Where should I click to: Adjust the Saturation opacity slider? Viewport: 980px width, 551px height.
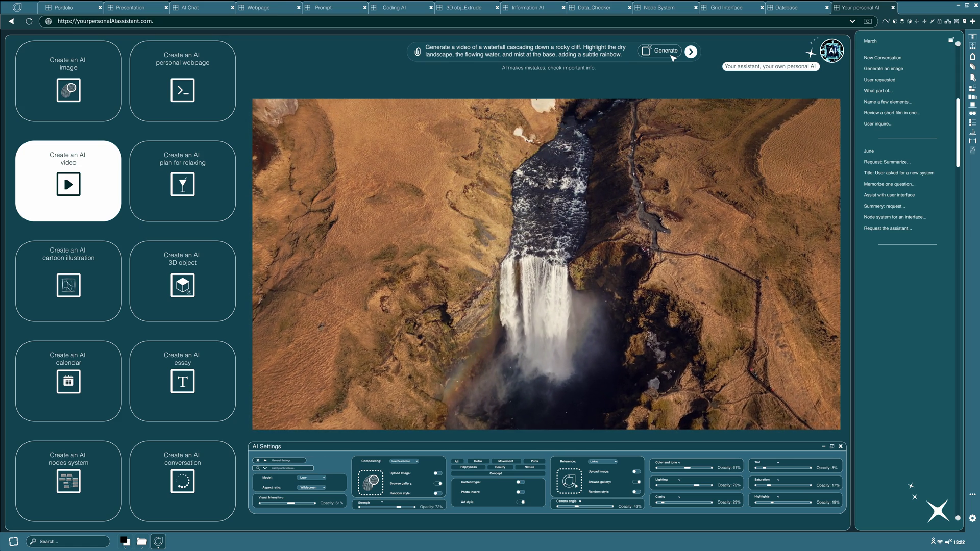(769, 485)
